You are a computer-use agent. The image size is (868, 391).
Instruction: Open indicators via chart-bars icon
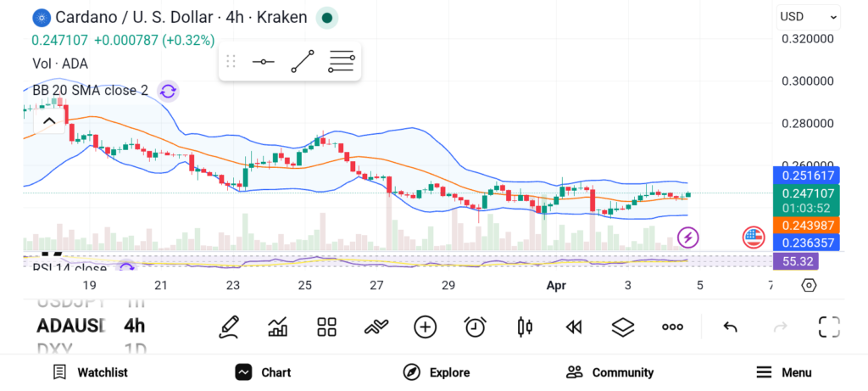(277, 327)
